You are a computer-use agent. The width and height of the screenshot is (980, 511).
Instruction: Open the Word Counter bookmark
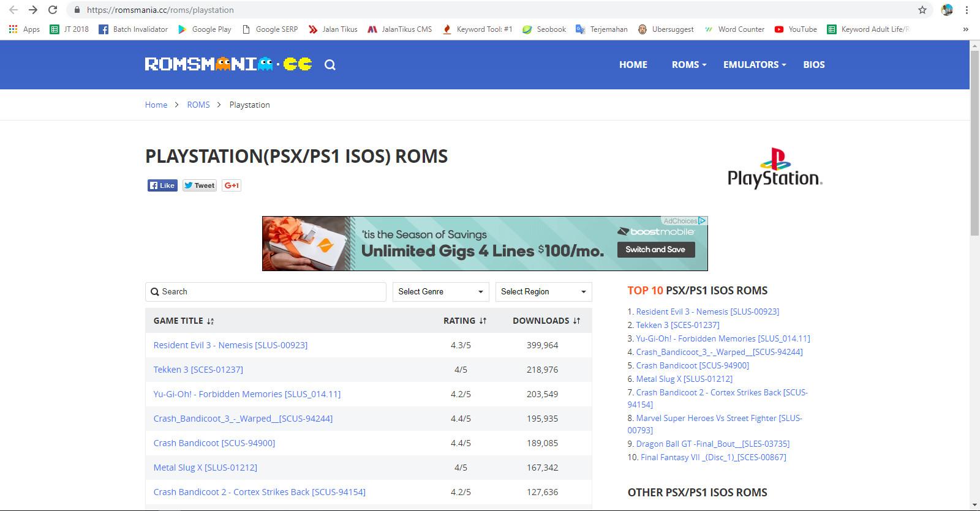[x=734, y=29]
